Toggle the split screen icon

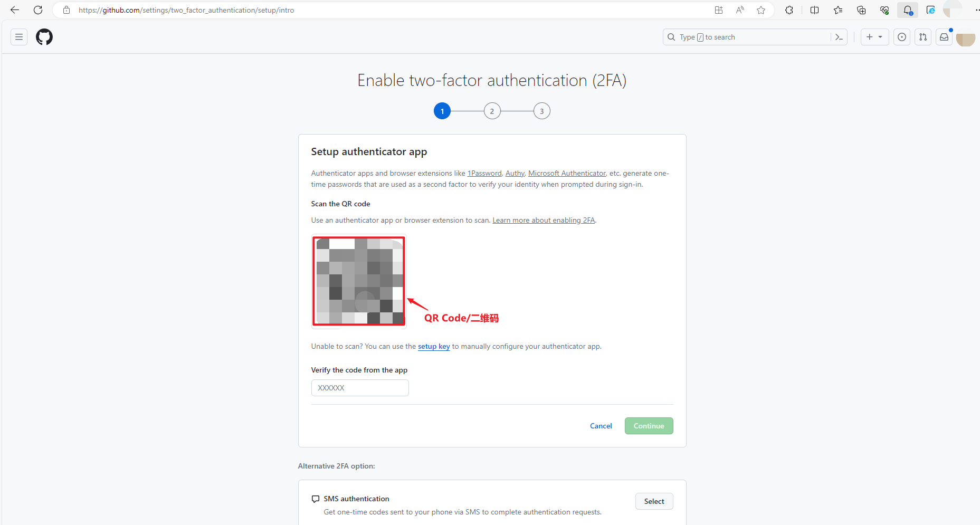click(814, 10)
